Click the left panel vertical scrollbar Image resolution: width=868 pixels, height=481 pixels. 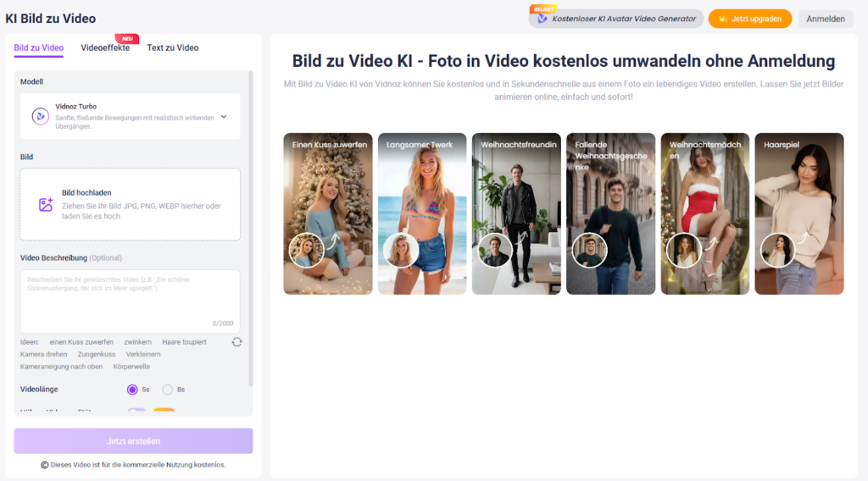click(x=250, y=229)
